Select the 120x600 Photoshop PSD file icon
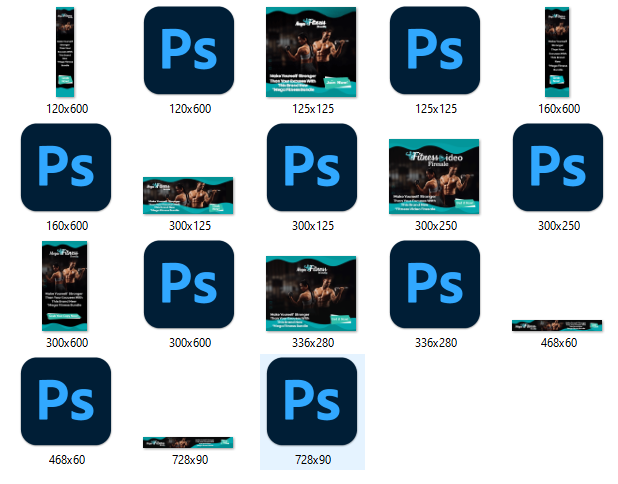This screenshot has width=618, height=484. [189, 50]
